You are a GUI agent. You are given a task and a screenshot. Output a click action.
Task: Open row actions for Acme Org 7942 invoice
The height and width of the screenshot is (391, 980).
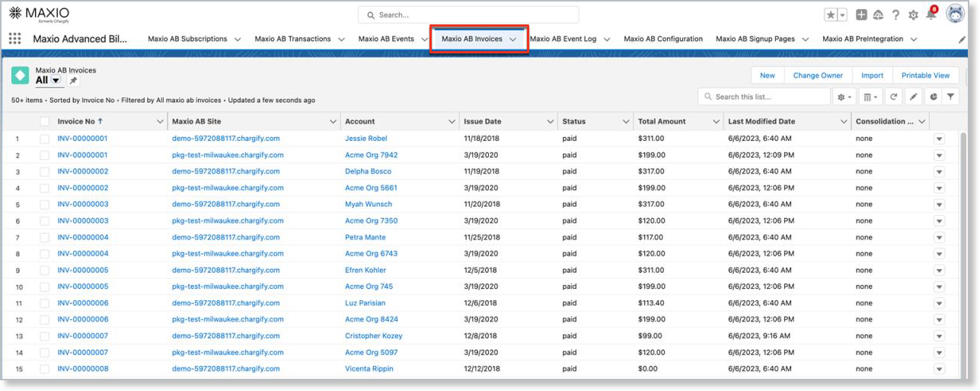(939, 155)
